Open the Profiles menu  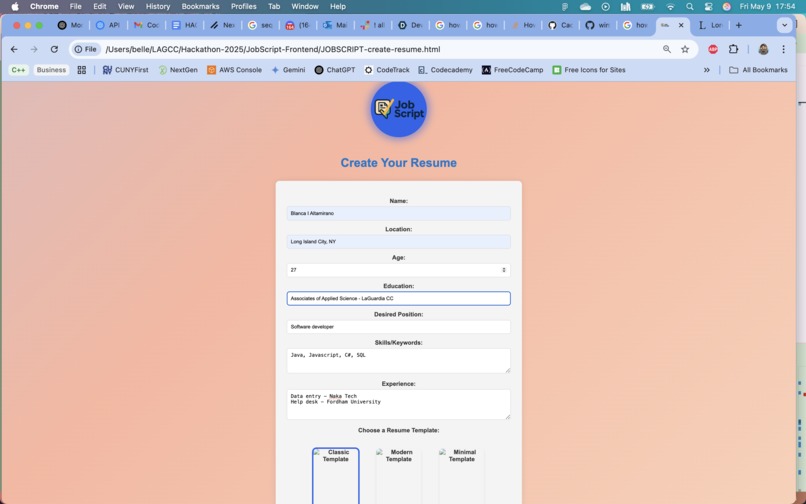tap(244, 7)
